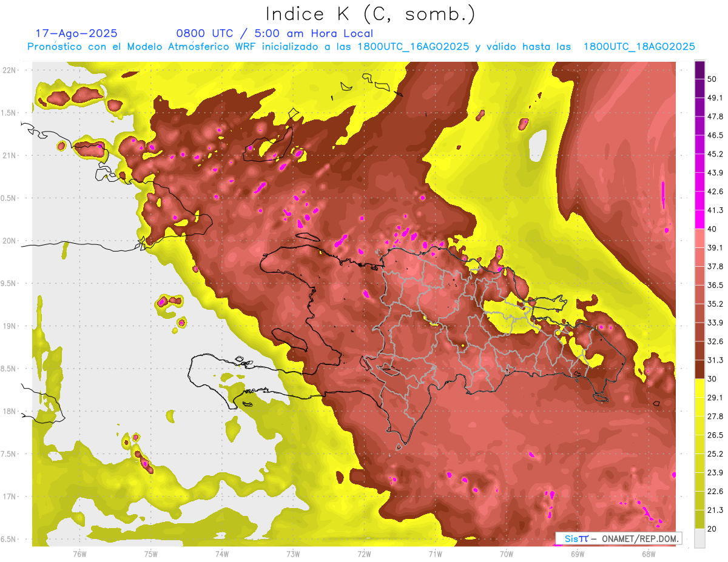The width and height of the screenshot is (728, 562).
Task: Click the legend value 26.5
Action: coord(715,435)
